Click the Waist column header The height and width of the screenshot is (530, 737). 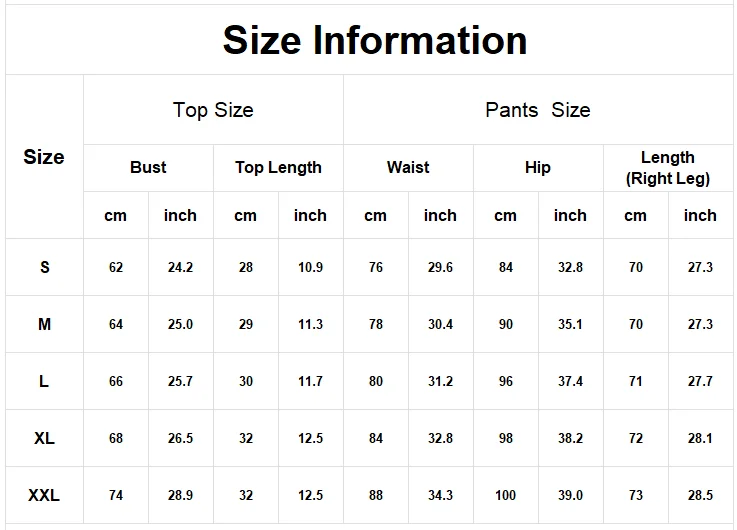pyautogui.click(x=408, y=168)
